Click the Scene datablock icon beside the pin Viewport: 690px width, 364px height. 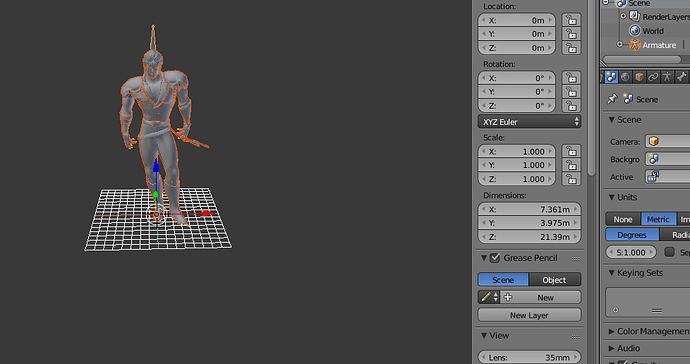click(628, 99)
